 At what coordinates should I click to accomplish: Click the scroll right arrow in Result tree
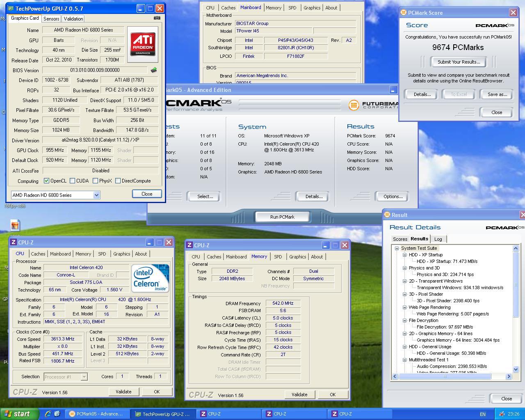(509, 376)
